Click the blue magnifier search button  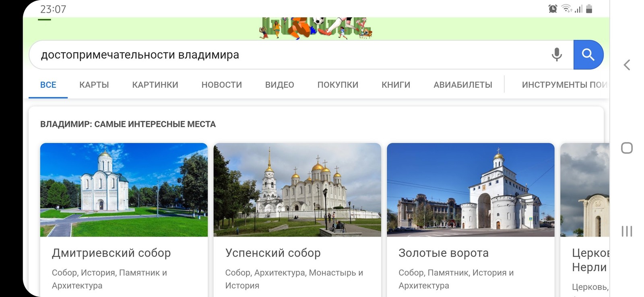click(x=588, y=55)
